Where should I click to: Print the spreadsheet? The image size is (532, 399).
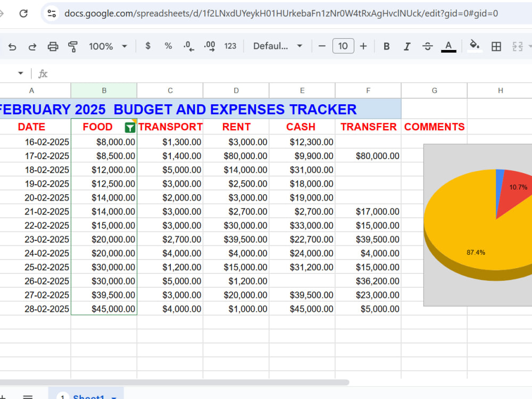coord(53,46)
